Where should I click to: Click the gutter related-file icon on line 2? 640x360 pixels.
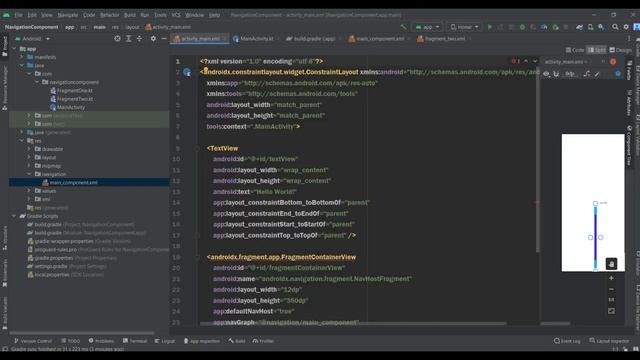tap(187, 72)
